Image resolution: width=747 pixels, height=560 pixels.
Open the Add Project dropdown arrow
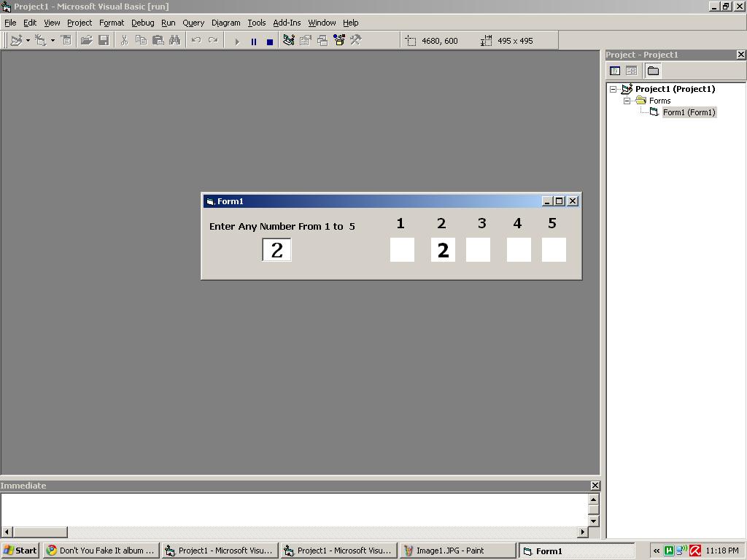tap(28, 41)
